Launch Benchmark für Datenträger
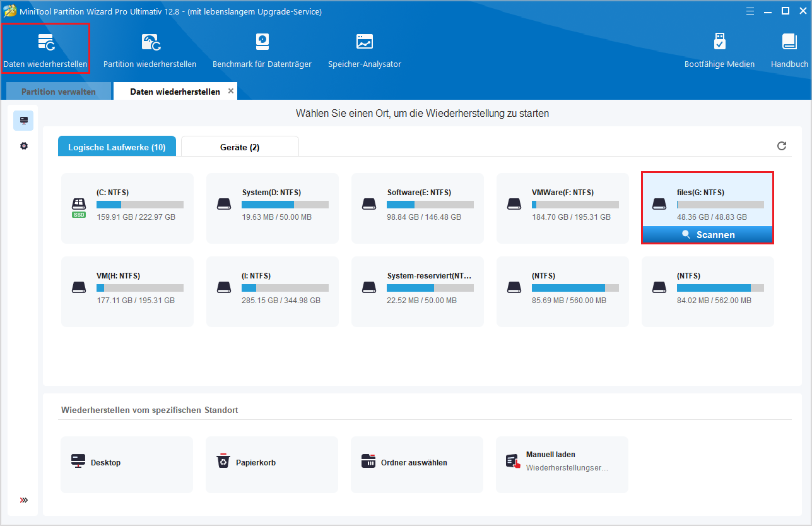 click(x=262, y=51)
